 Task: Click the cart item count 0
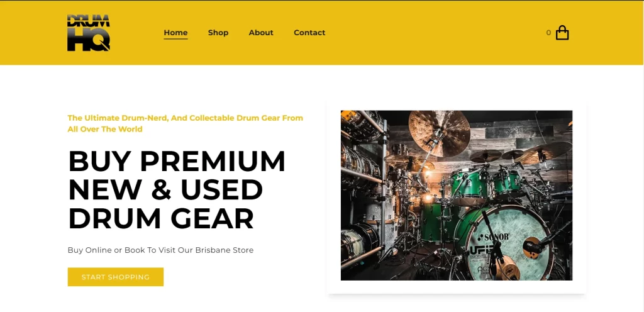click(548, 33)
